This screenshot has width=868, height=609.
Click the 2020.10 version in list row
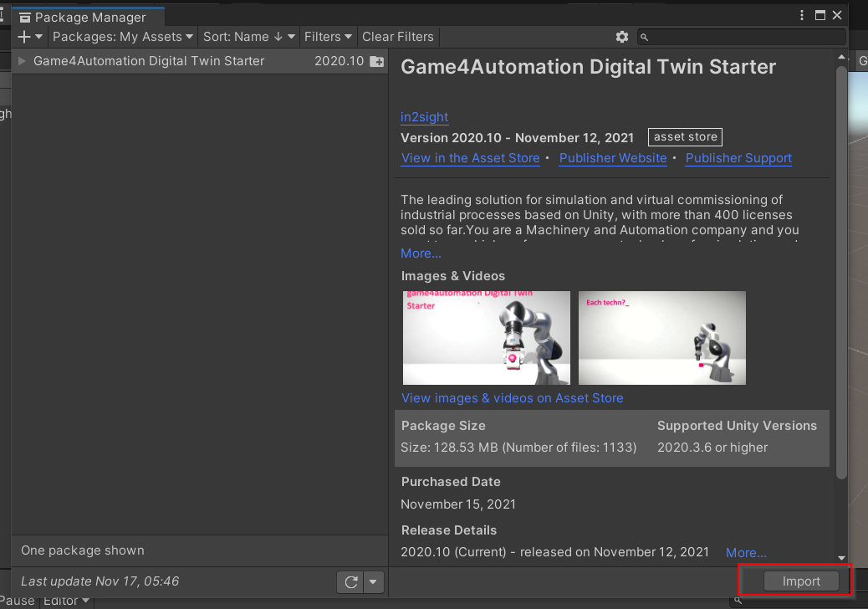(x=340, y=61)
